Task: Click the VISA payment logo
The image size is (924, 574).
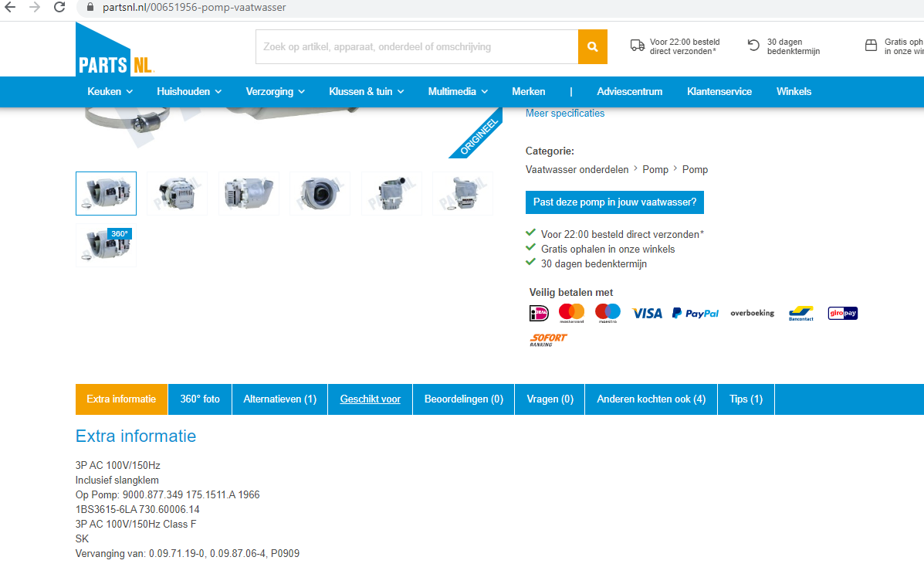Action: [647, 313]
